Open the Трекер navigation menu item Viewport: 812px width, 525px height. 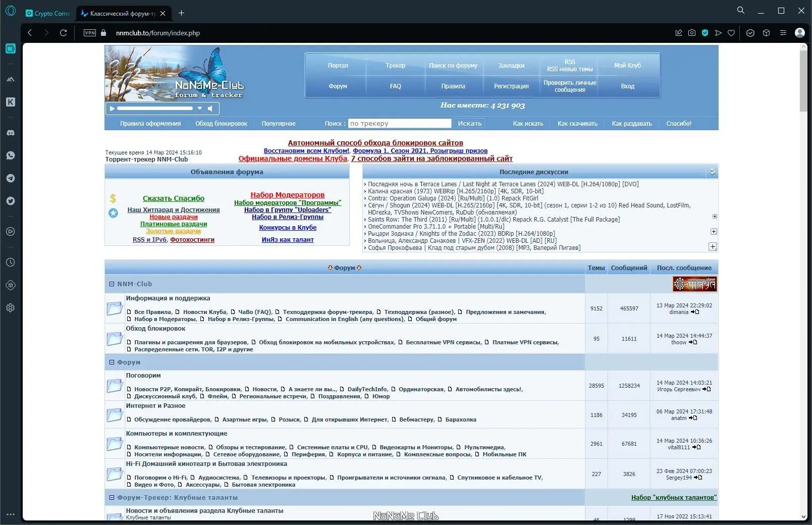click(x=396, y=66)
